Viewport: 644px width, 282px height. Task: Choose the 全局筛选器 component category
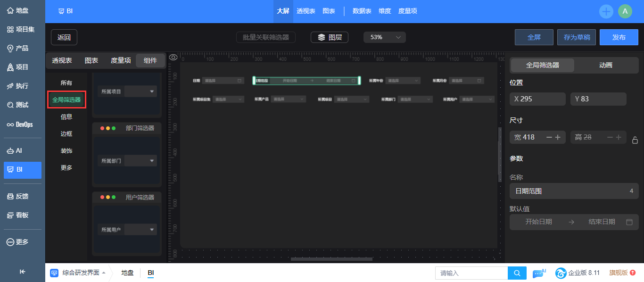click(x=66, y=100)
